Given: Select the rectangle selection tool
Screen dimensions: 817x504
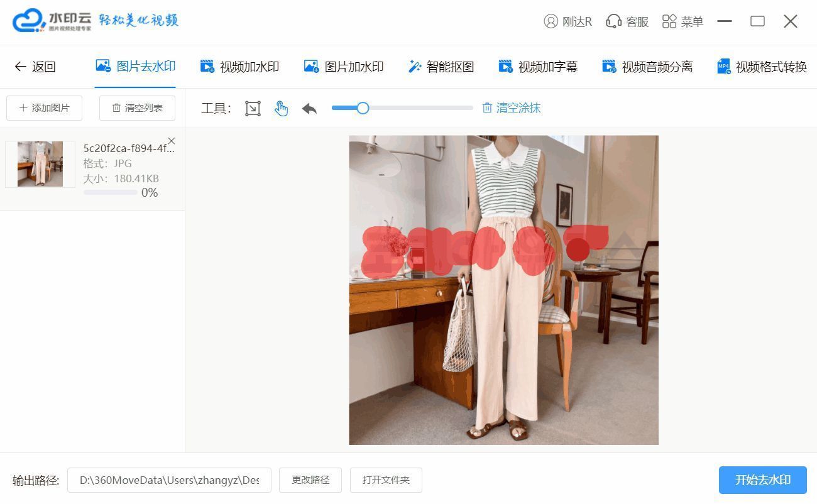Looking at the screenshot, I should pos(253,108).
